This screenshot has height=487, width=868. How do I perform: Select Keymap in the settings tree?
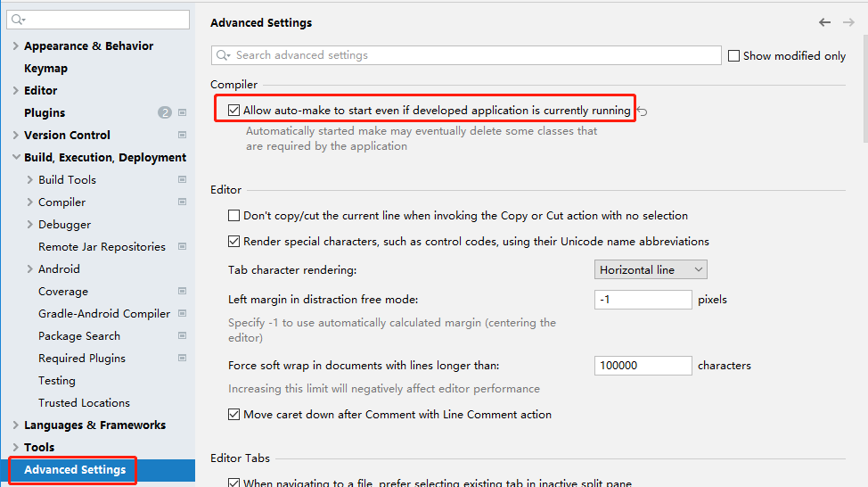click(x=46, y=68)
